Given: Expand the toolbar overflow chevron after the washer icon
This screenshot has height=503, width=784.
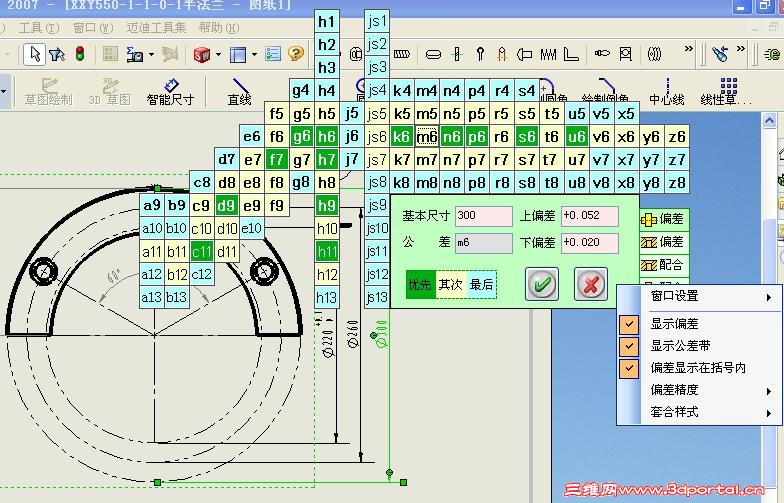Looking at the screenshot, I should [689, 48].
